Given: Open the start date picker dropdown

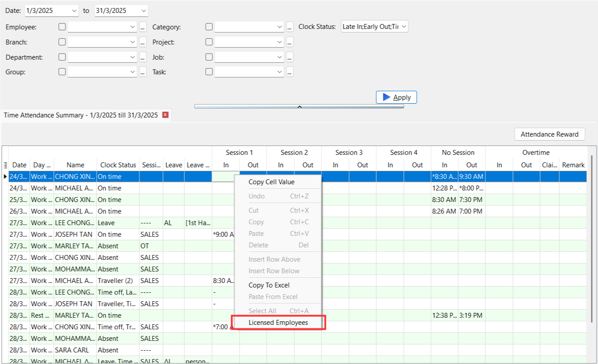Looking at the screenshot, I should [x=74, y=11].
